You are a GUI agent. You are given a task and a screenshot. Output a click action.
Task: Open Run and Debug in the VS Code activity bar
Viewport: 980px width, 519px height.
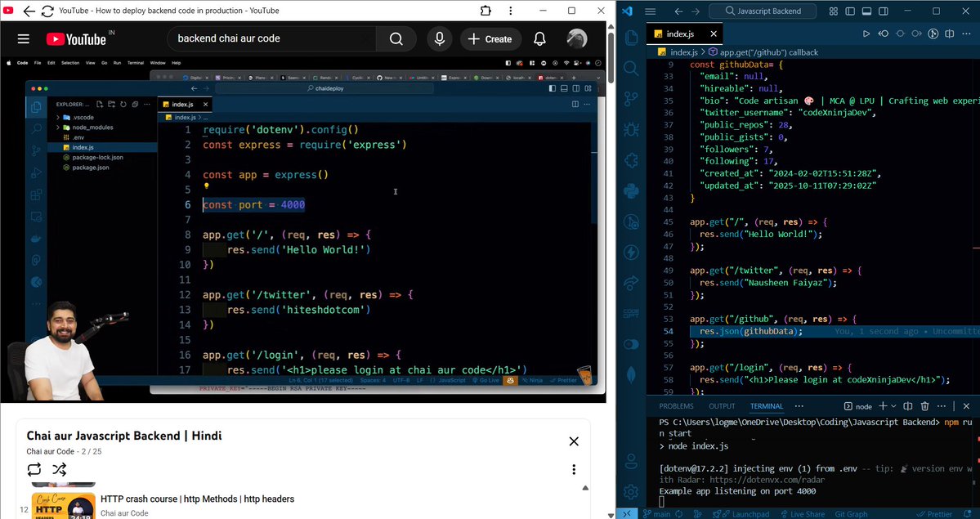[631, 129]
